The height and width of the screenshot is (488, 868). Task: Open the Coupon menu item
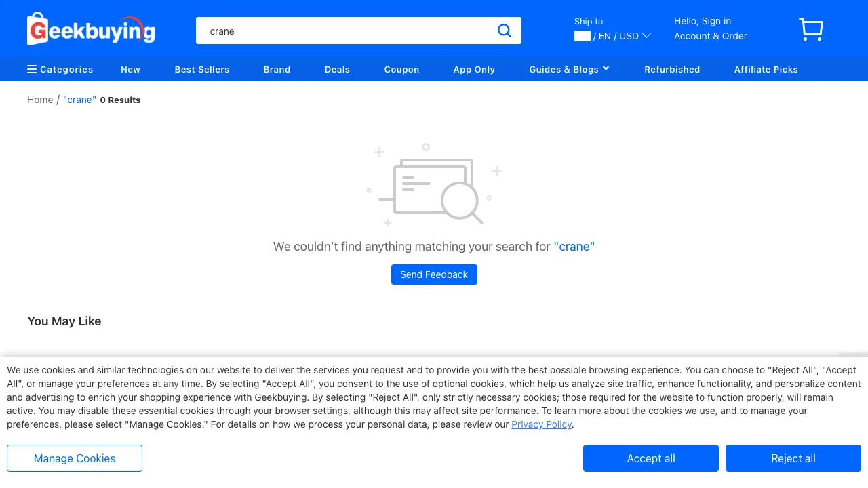[x=401, y=69]
